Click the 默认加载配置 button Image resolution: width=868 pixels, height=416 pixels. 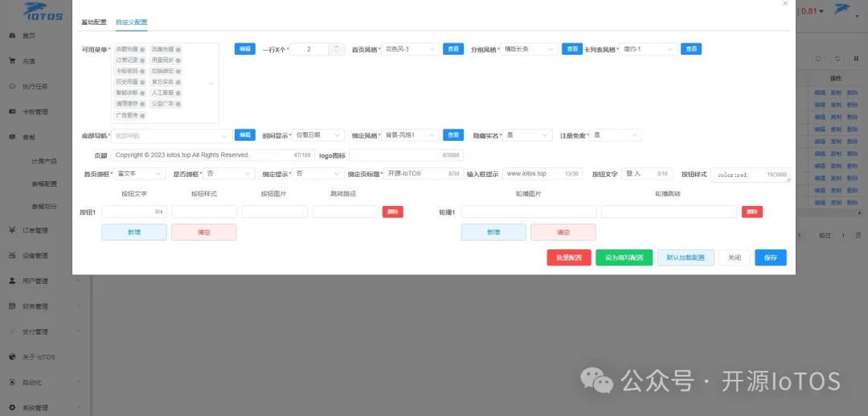686,257
